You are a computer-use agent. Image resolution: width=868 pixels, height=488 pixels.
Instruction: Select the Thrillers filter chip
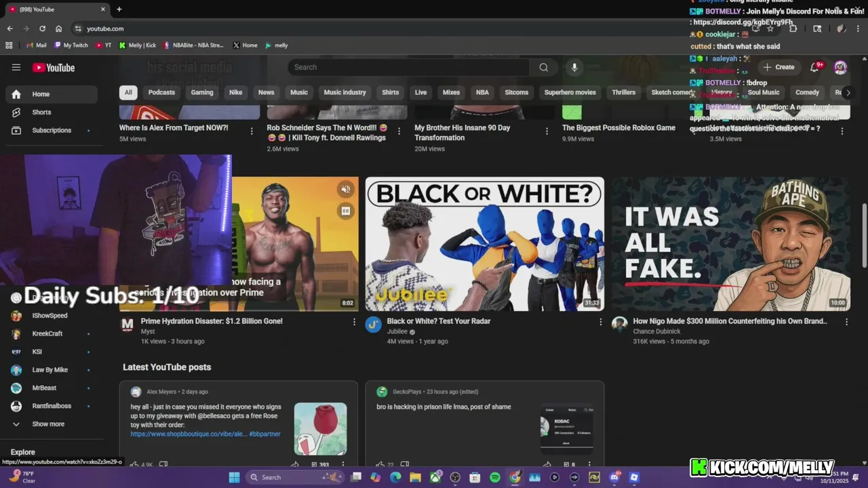tap(624, 92)
